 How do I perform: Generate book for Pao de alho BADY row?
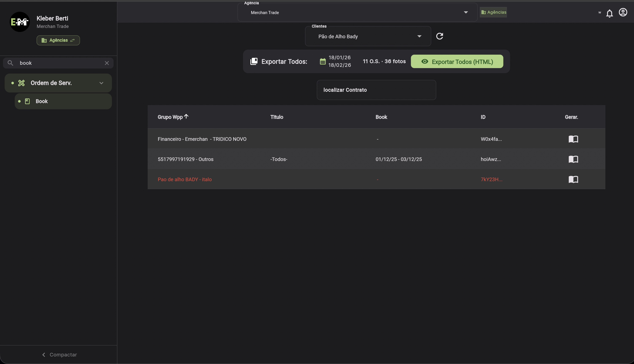[573, 179]
